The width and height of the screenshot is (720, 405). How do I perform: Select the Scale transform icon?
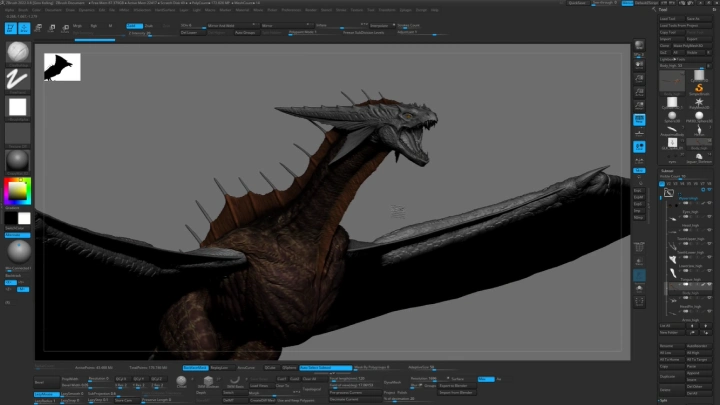point(51,28)
